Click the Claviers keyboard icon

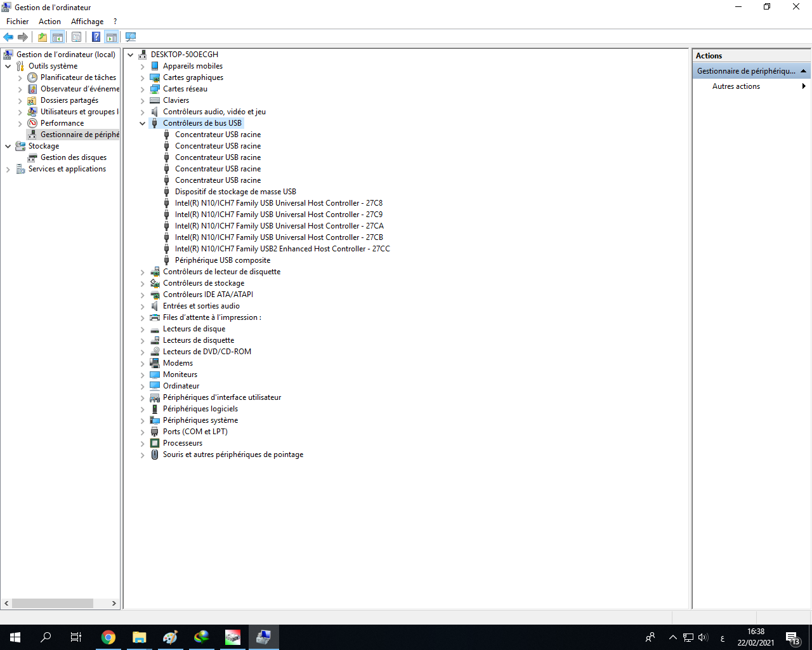point(155,100)
